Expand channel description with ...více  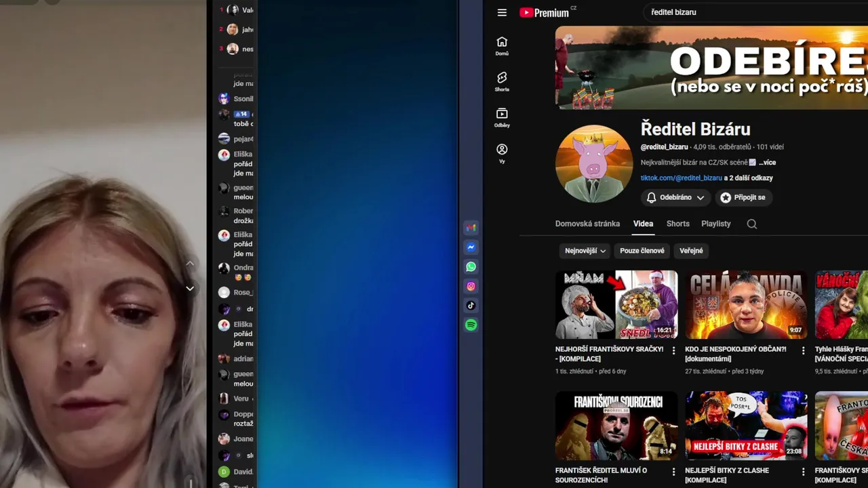[x=767, y=163]
